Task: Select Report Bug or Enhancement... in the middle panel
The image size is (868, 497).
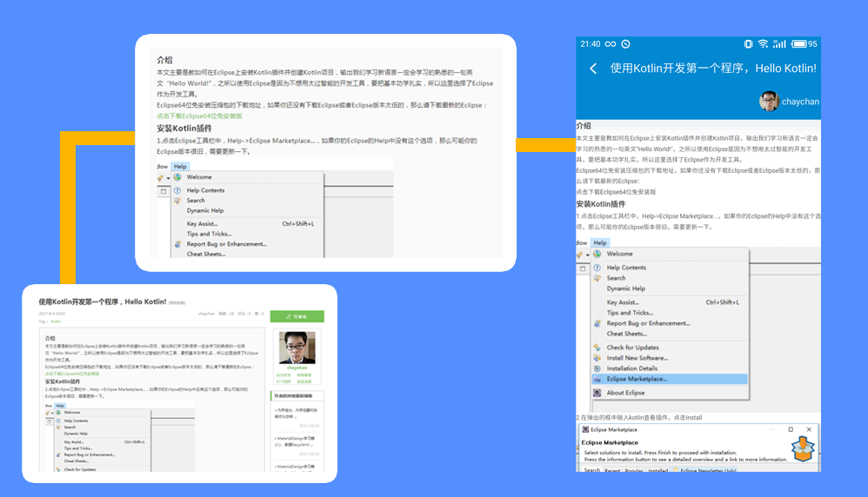Action: tap(226, 244)
